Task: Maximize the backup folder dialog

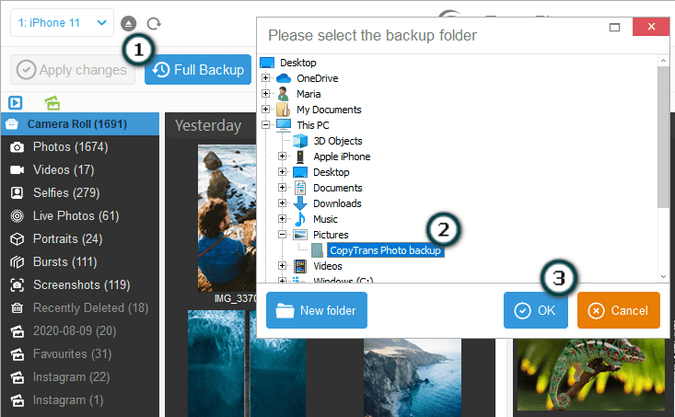Action: [615, 27]
